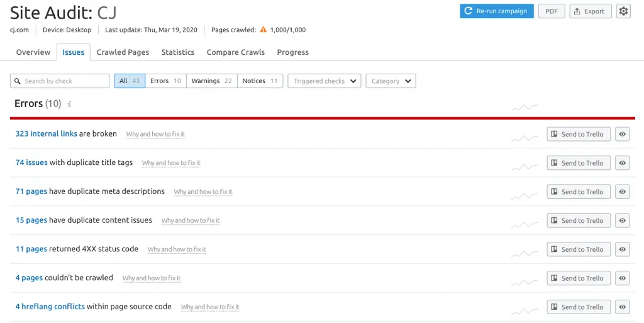Expand the Triggered checks dropdown
644x323 pixels.
(324, 81)
